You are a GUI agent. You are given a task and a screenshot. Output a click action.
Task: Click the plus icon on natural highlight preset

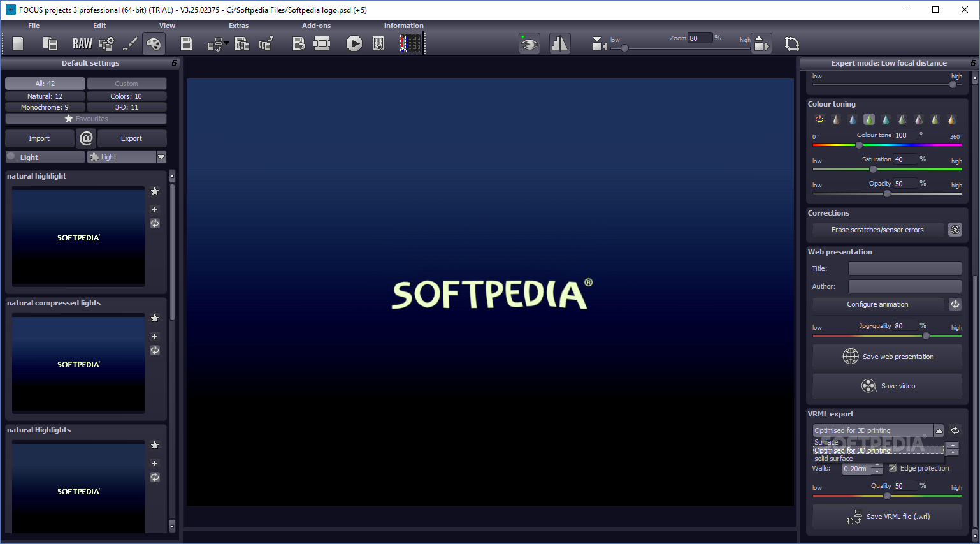pos(155,209)
